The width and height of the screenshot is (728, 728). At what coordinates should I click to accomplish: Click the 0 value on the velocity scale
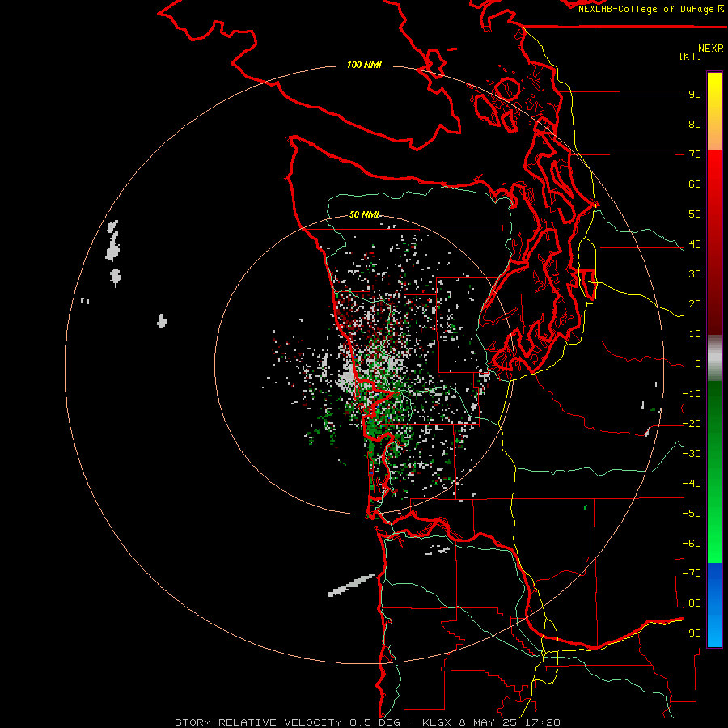[698, 364]
